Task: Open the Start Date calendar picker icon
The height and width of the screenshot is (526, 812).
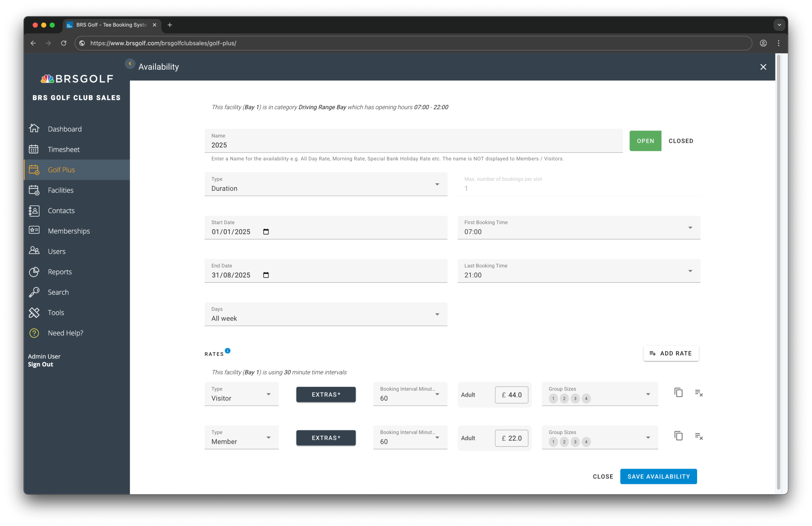Action: pos(266,232)
